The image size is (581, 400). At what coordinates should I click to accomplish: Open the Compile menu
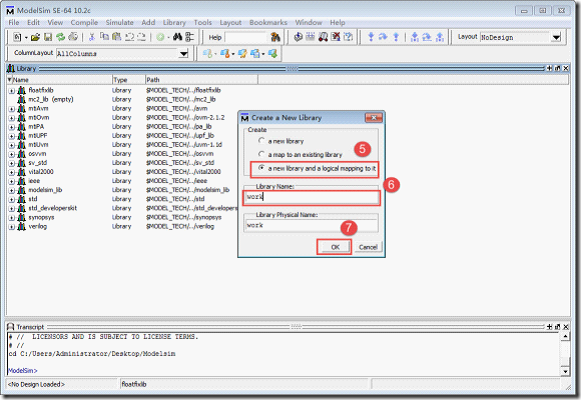click(84, 23)
